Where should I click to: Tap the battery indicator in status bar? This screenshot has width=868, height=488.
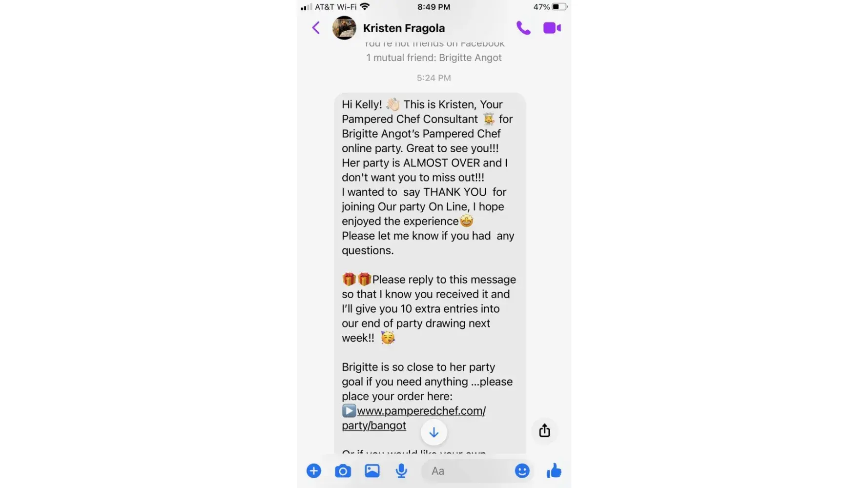(559, 7)
